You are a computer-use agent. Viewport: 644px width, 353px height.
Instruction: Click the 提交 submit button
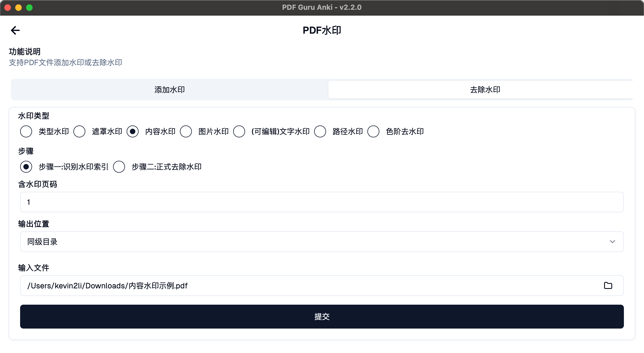(x=322, y=317)
